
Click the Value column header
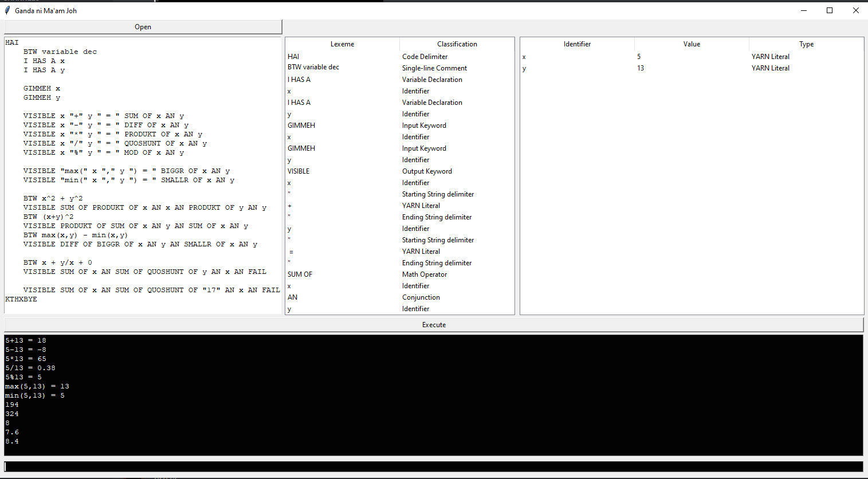(692, 44)
